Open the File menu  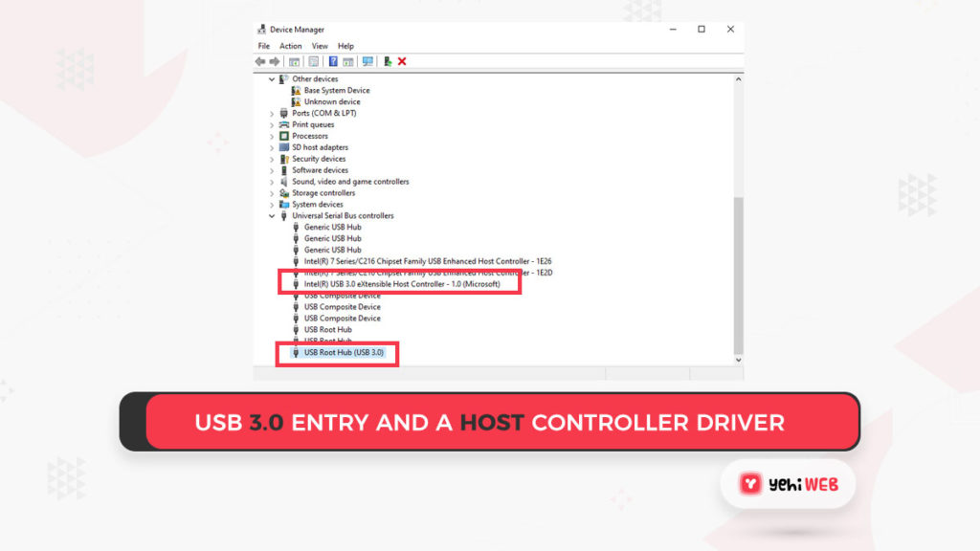264,46
